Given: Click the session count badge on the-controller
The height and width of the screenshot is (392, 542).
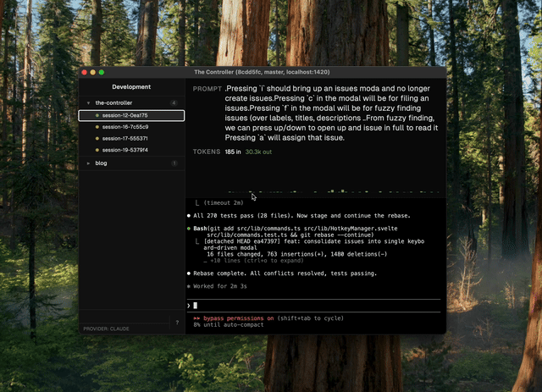Looking at the screenshot, I should [x=174, y=103].
